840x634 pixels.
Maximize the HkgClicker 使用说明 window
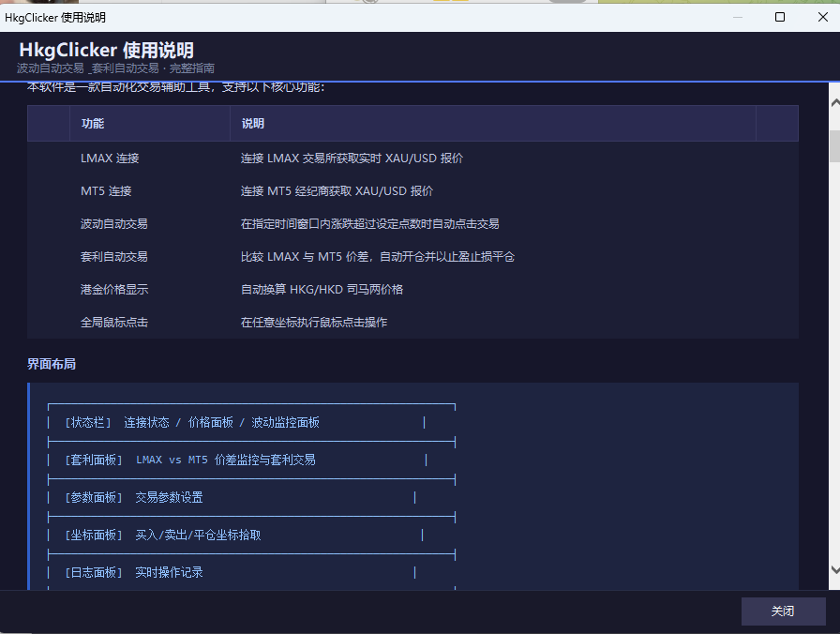coord(780,17)
